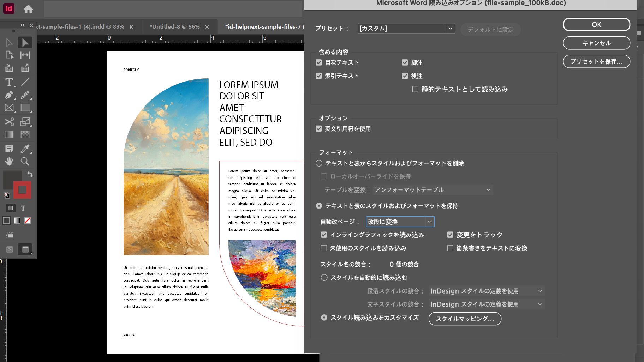Open 段落スタイルの競合 dropdown
Screen dimensions: 644x362
[487, 291]
